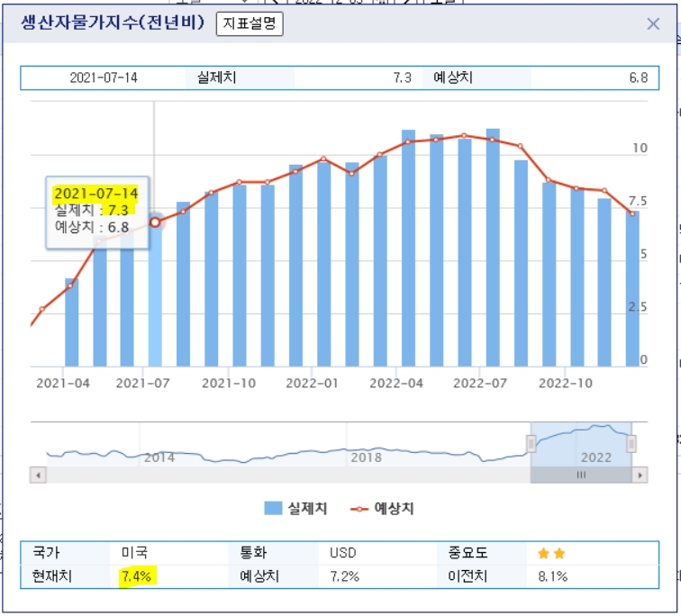This screenshot has width=681, height=616.
Task: Click the 생산자물가지수(전년비) title text
Action: pos(113,23)
